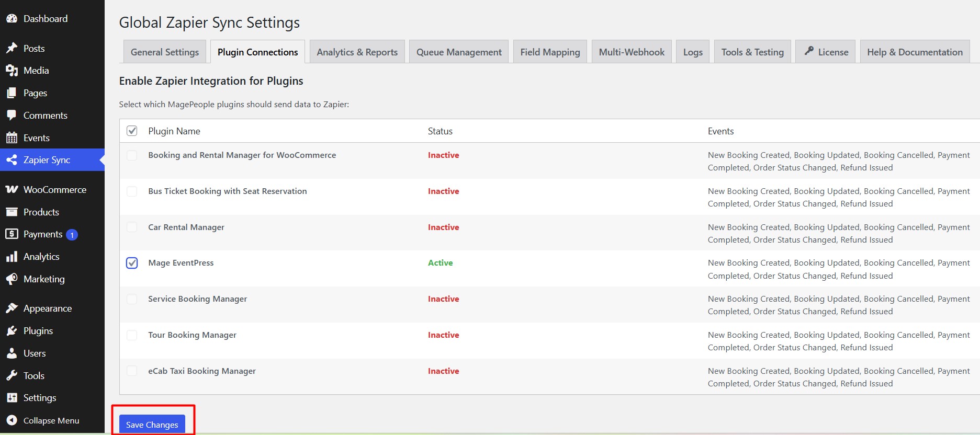Image resolution: width=980 pixels, height=435 pixels.
Task: Click the key icon on License tab
Action: click(x=809, y=51)
